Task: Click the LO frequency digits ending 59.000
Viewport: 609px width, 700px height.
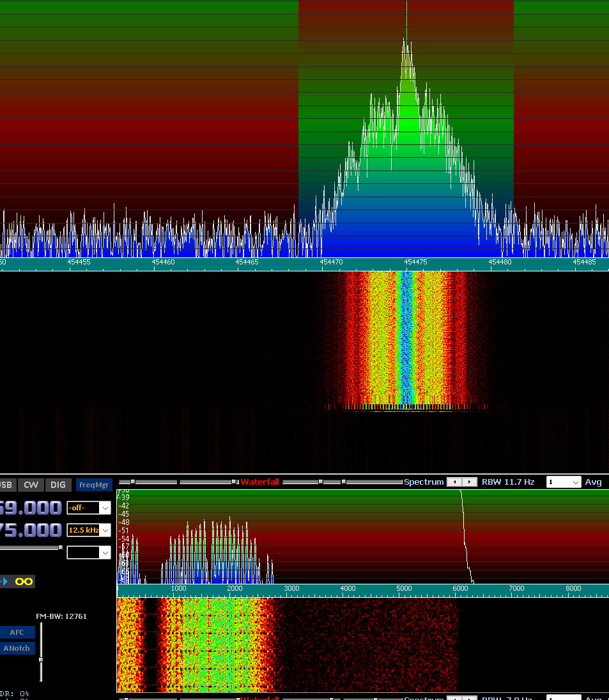Action: 31,508
